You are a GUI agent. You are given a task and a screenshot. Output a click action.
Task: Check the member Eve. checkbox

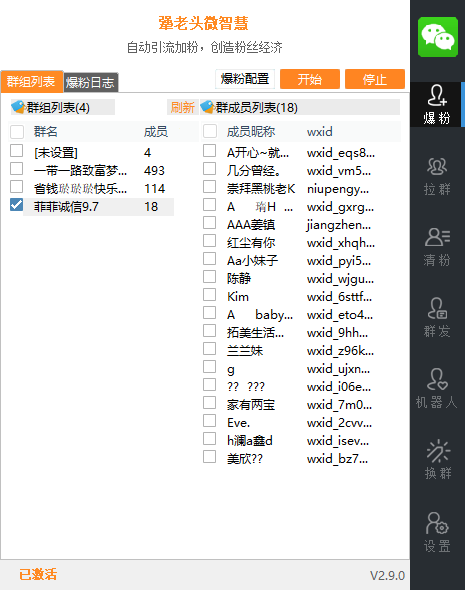(210, 421)
